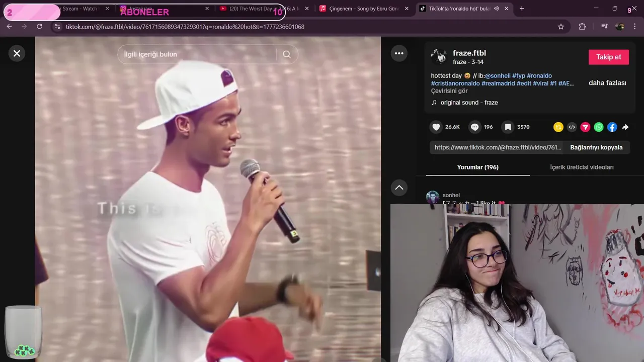The height and width of the screenshot is (362, 644).
Task: Open fraze.ftbl profile avatar
Action: point(439,57)
